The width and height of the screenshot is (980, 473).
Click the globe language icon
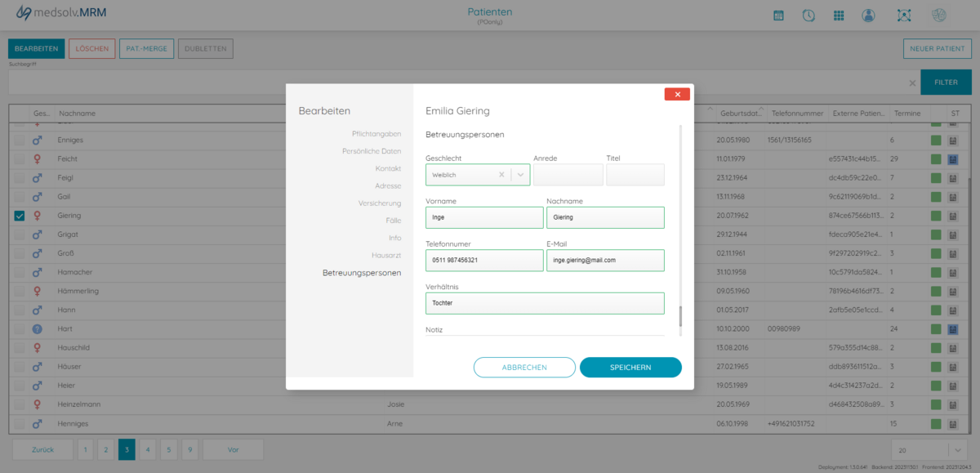pyautogui.click(x=939, y=16)
